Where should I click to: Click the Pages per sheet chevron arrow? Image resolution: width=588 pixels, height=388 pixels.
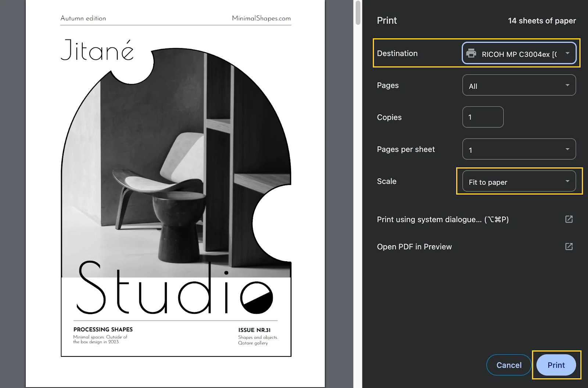(567, 149)
